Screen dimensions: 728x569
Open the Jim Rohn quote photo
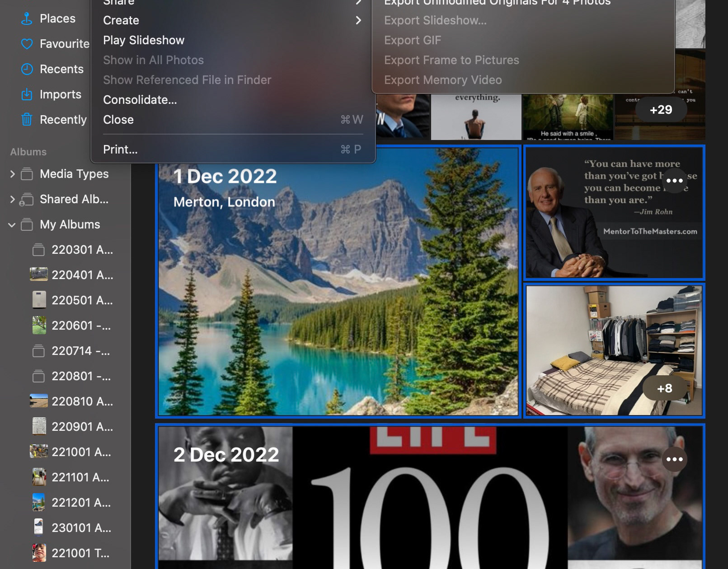click(614, 212)
